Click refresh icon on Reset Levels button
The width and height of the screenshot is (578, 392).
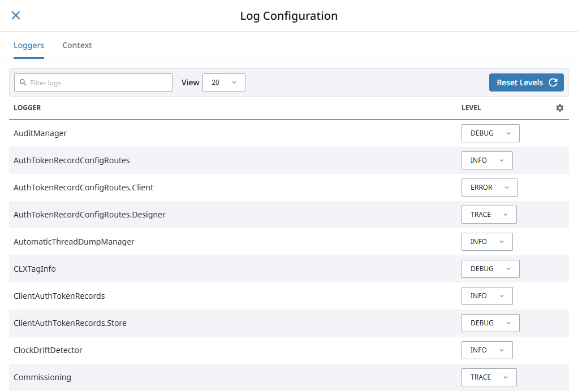coord(553,82)
